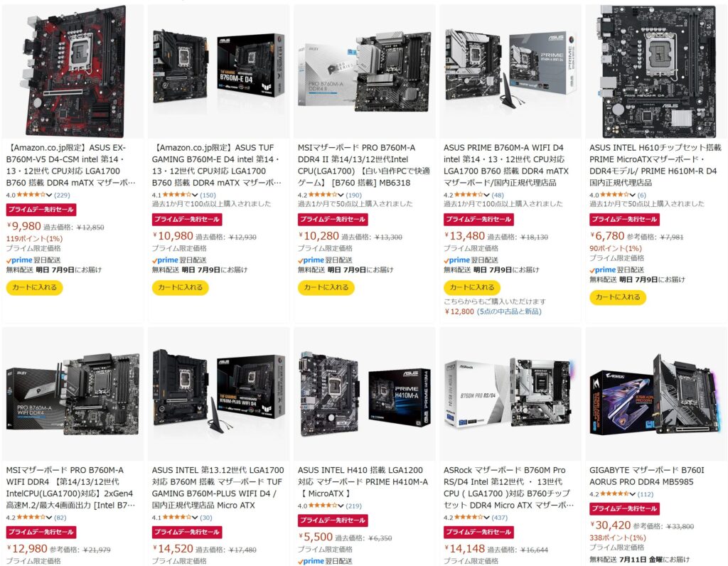Screen dimensions: 728x566
Task: Expand rating chevron for MSI PRO B760M-A DDR4 II
Action: [x=341, y=195]
